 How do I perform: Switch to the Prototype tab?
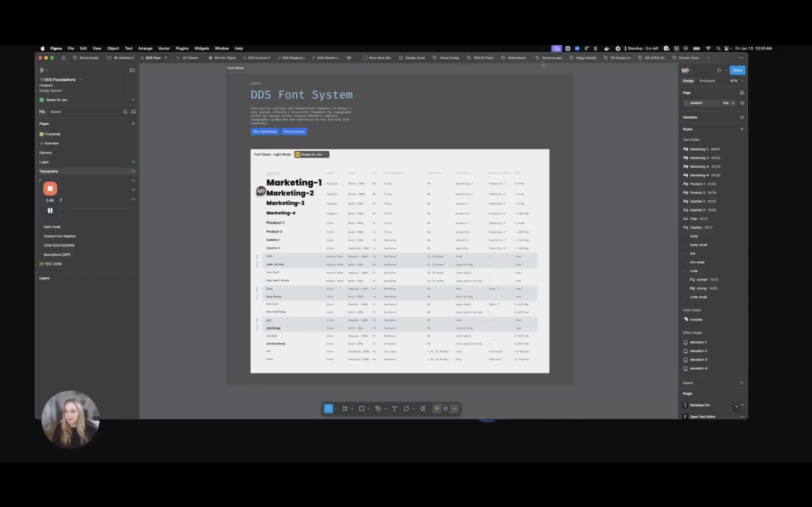707,81
